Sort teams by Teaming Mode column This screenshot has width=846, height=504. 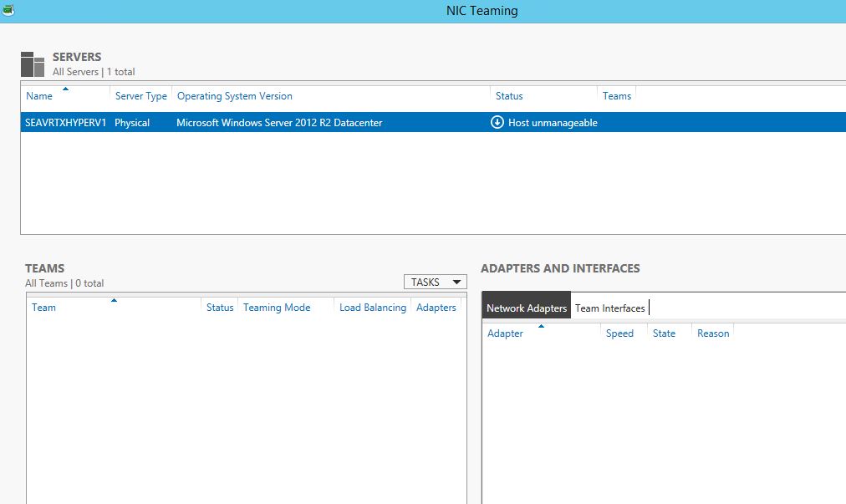(x=276, y=308)
